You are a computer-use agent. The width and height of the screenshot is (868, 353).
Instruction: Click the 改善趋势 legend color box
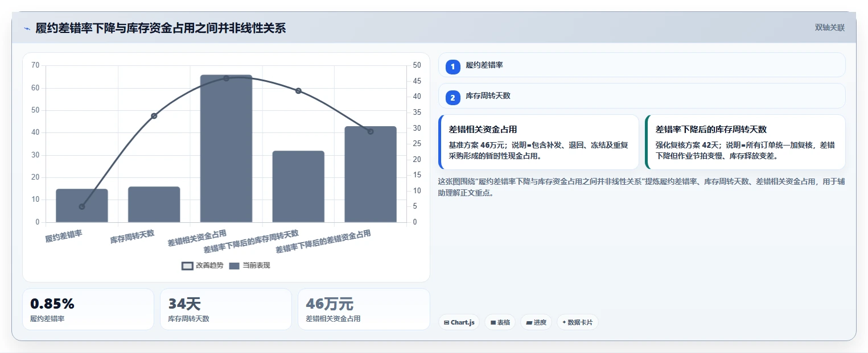pos(187,266)
